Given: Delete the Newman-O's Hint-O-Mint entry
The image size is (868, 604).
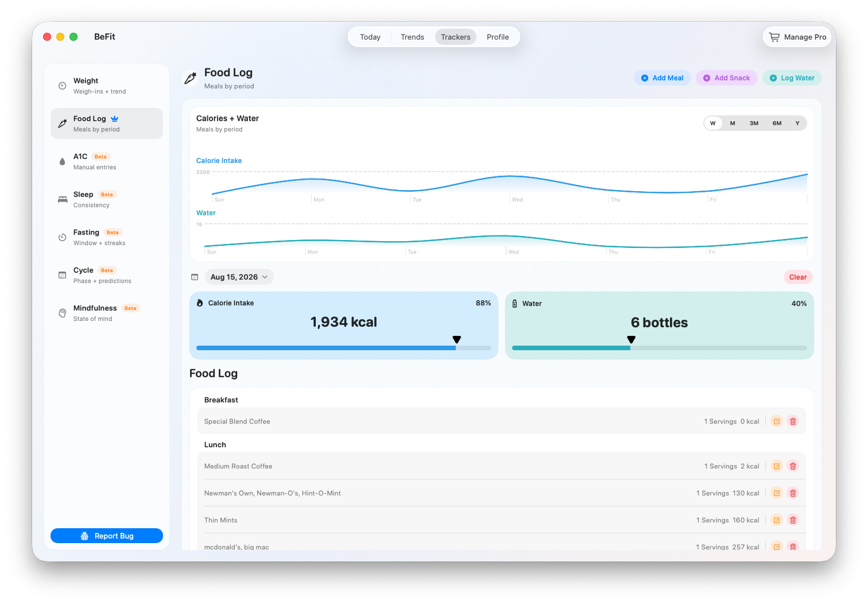Looking at the screenshot, I should coord(793,493).
